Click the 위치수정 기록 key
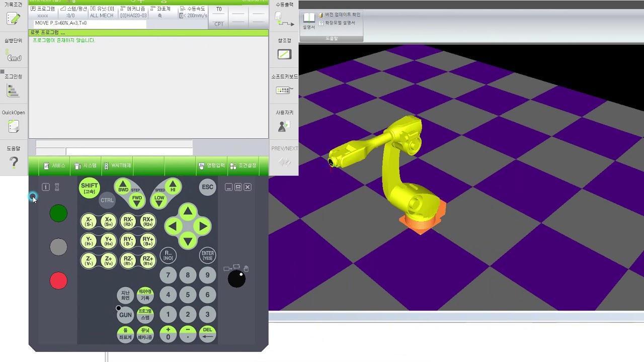The image size is (644, 362). point(145,295)
